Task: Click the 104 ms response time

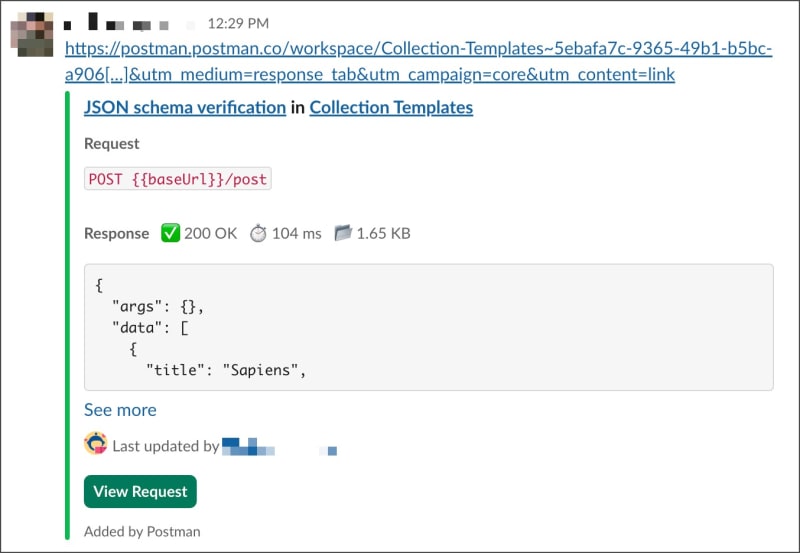Action: pyautogui.click(x=296, y=233)
